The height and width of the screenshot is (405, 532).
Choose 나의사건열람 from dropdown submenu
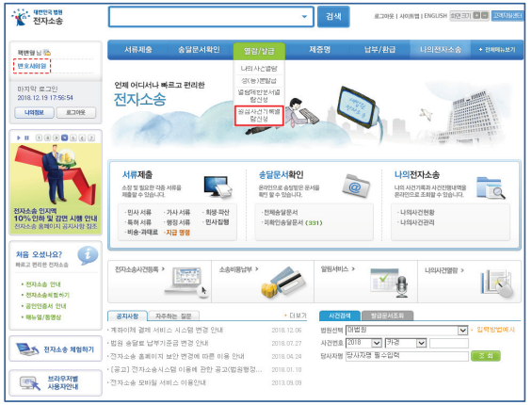click(x=259, y=69)
